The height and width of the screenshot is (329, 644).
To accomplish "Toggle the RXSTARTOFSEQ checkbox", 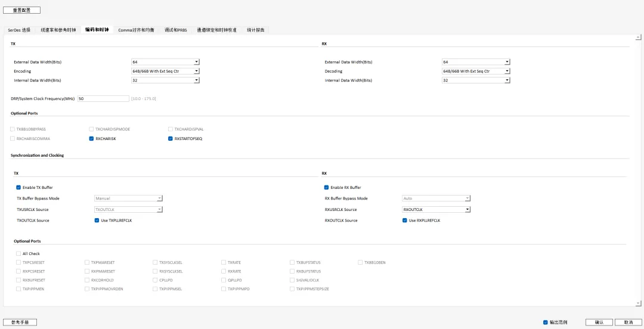I will pos(170,138).
